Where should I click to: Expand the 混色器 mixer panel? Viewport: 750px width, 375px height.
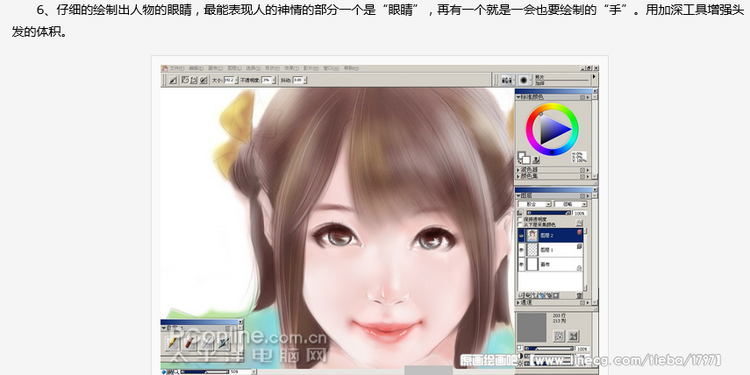(x=518, y=170)
